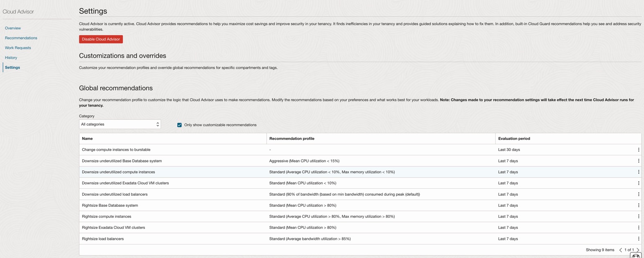Click Standard (Average bandwidth utilization > 85%) profile
The image size is (644, 258).
[310, 239]
